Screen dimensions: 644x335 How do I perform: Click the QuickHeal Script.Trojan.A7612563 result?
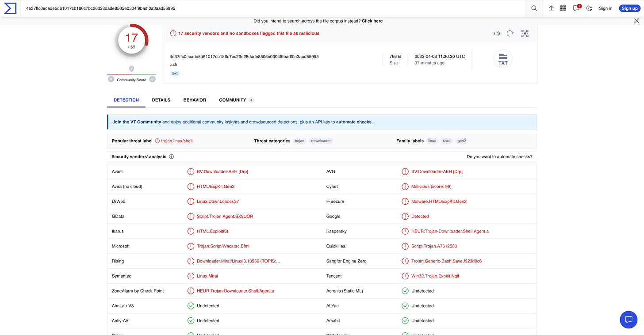[x=434, y=246]
